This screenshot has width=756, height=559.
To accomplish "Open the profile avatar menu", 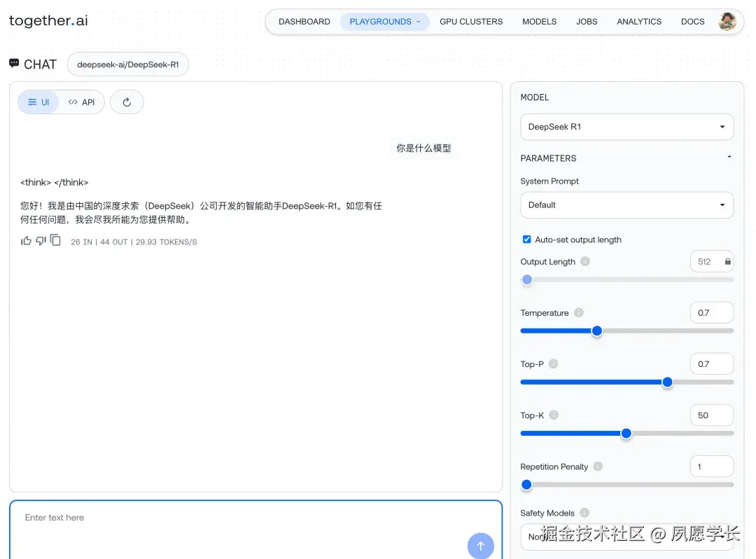I will pyautogui.click(x=727, y=22).
